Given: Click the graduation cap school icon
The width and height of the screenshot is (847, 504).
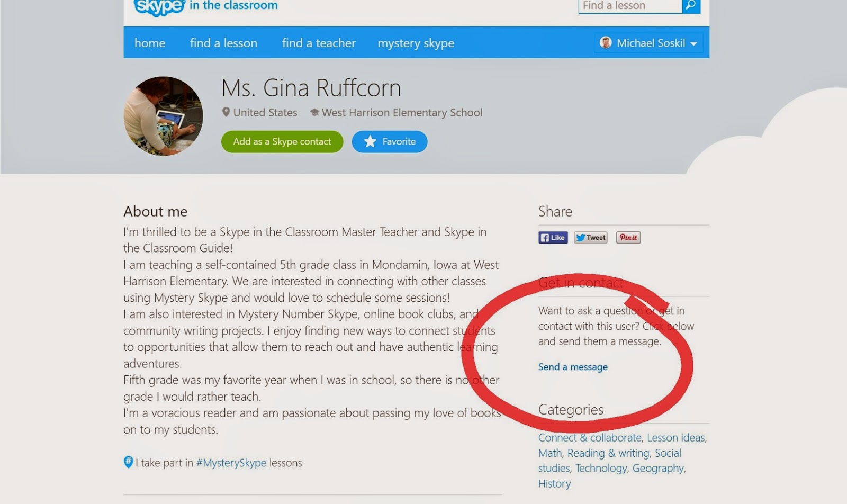Looking at the screenshot, I should (314, 112).
